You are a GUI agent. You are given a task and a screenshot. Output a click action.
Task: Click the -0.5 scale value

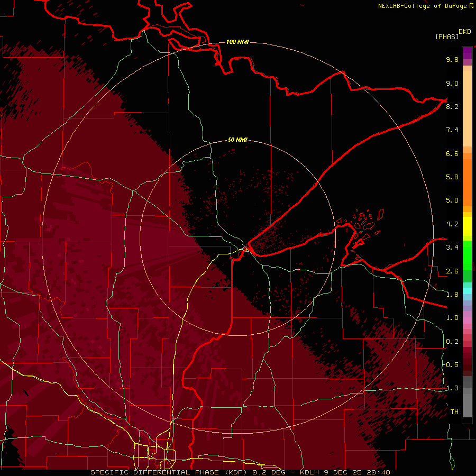[x=451, y=365]
